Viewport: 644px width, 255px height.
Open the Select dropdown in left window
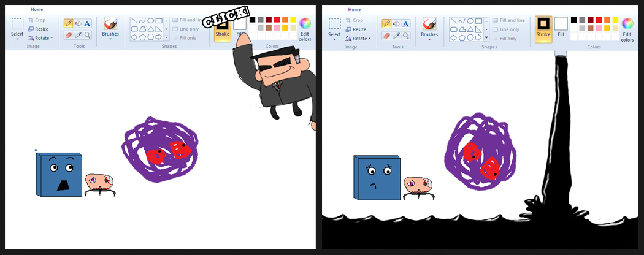pyautogui.click(x=17, y=36)
